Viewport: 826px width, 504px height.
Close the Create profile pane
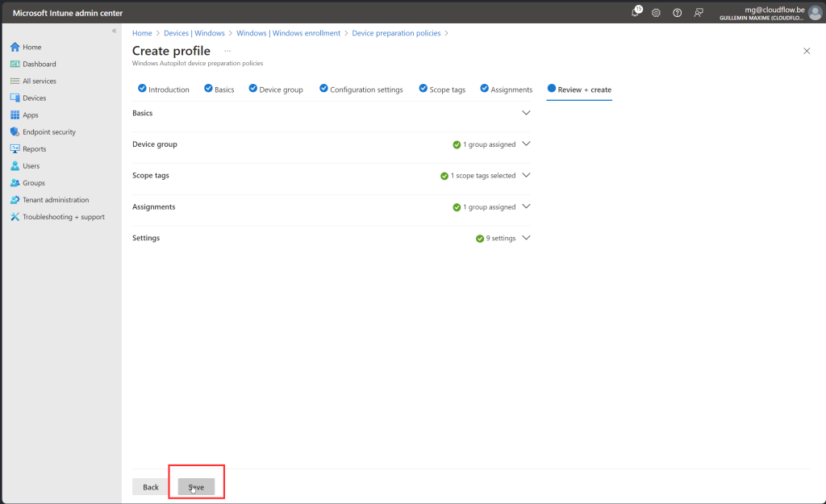(x=807, y=51)
